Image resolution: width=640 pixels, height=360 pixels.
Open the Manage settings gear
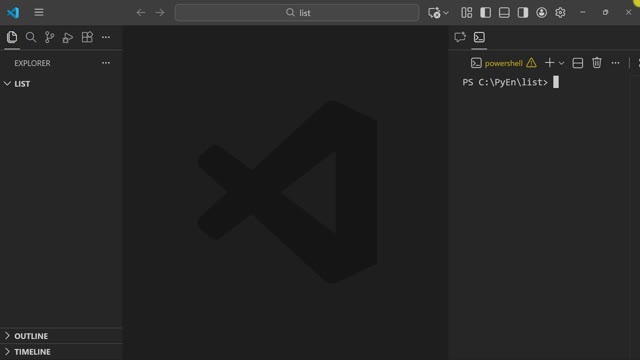click(x=560, y=13)
